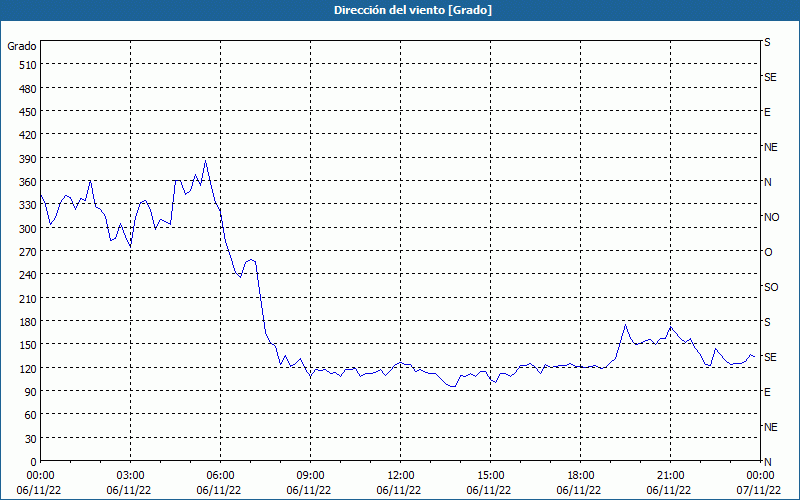Select the 'SO' compass label
The width and height of the screenshot is (800, 500).
coord(771,287)
